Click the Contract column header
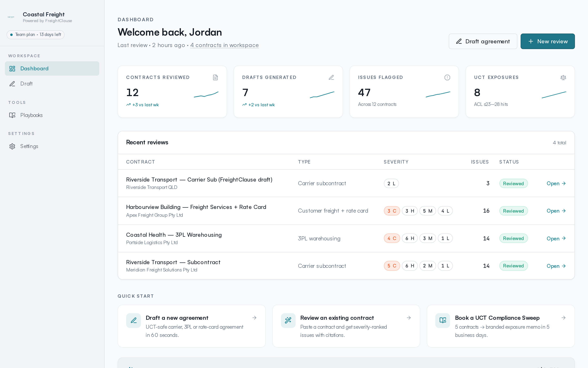 pos(140,162)
